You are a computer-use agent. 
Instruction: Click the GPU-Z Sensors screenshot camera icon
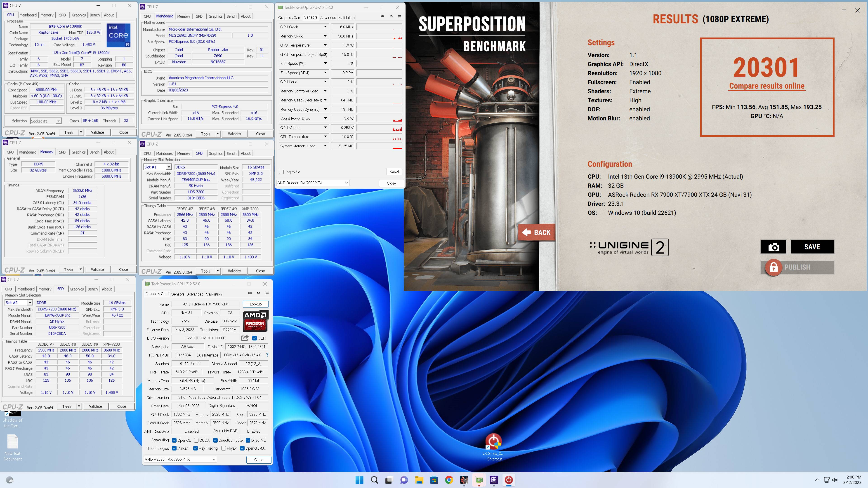point(382,16)
